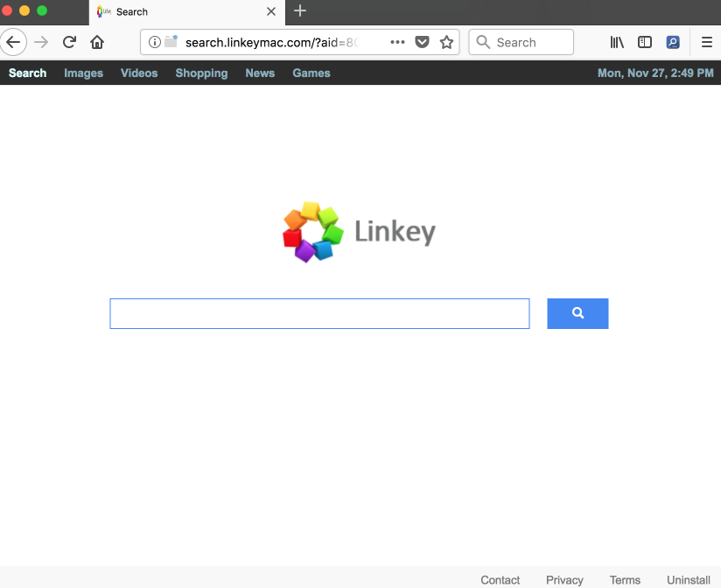The height and width of the screenshot is (588, 721).
Task: Save page to Pocket icon
Action: coord(422,42)
